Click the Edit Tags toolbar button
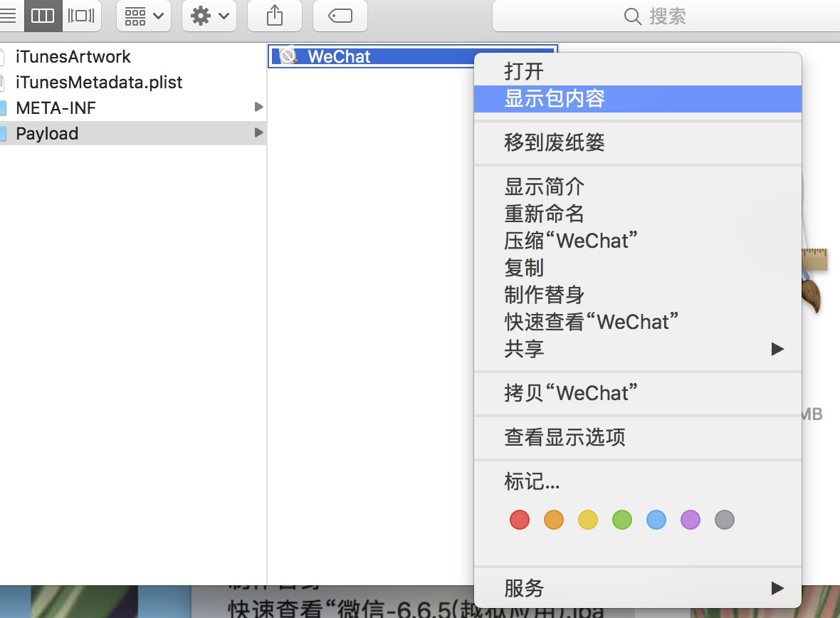The image size is (840, 618). [340, 16]
